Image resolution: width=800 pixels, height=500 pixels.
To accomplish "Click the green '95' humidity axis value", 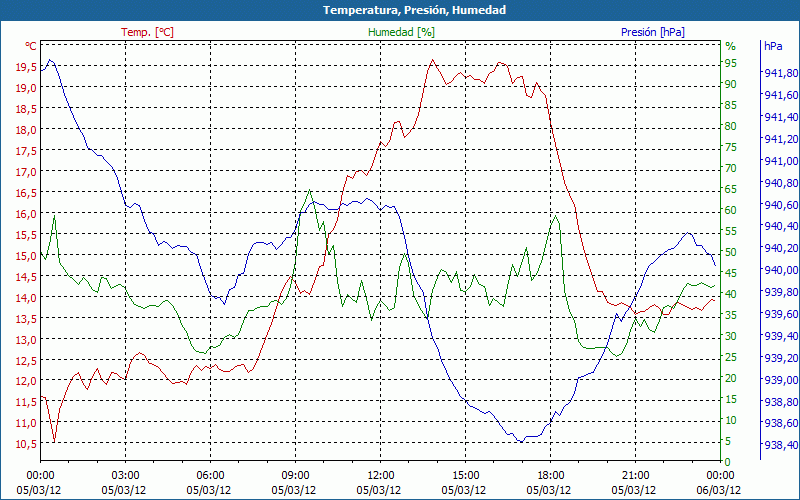I will coord(731,63).
